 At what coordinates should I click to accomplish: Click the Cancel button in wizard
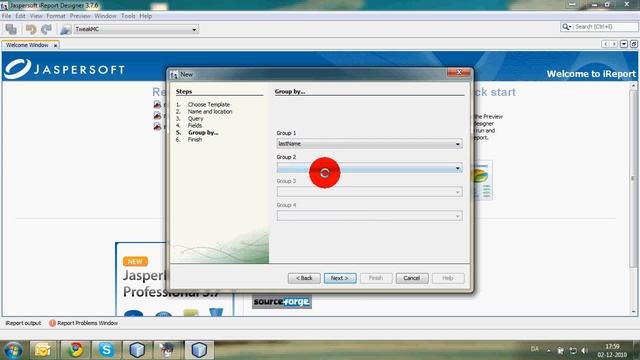pos(412,278)
